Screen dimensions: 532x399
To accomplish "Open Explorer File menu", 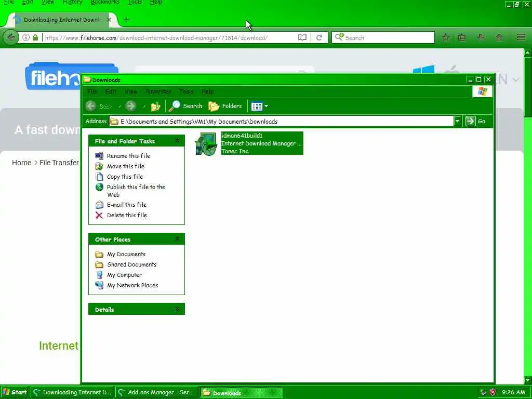I will pos(92,91).
